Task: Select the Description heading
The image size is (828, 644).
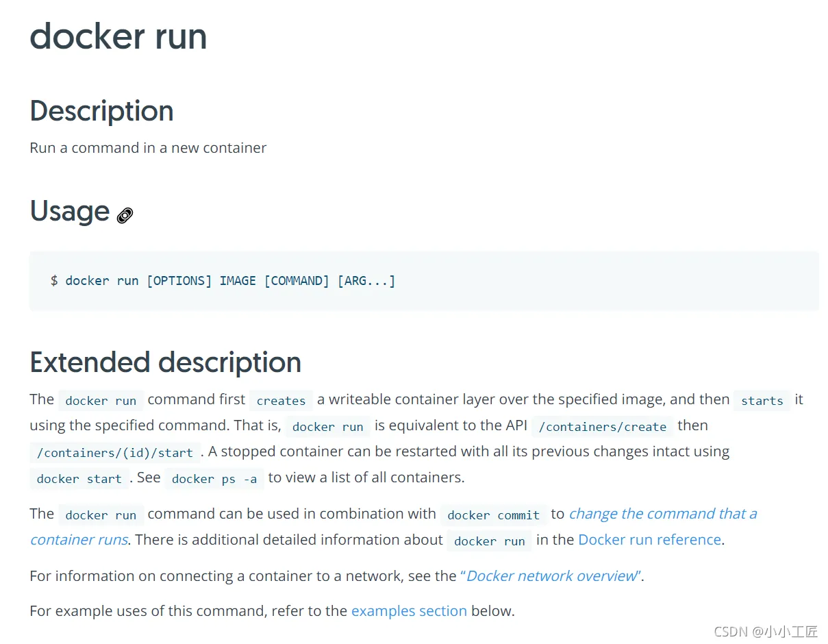Action: [x=101, y=111]
